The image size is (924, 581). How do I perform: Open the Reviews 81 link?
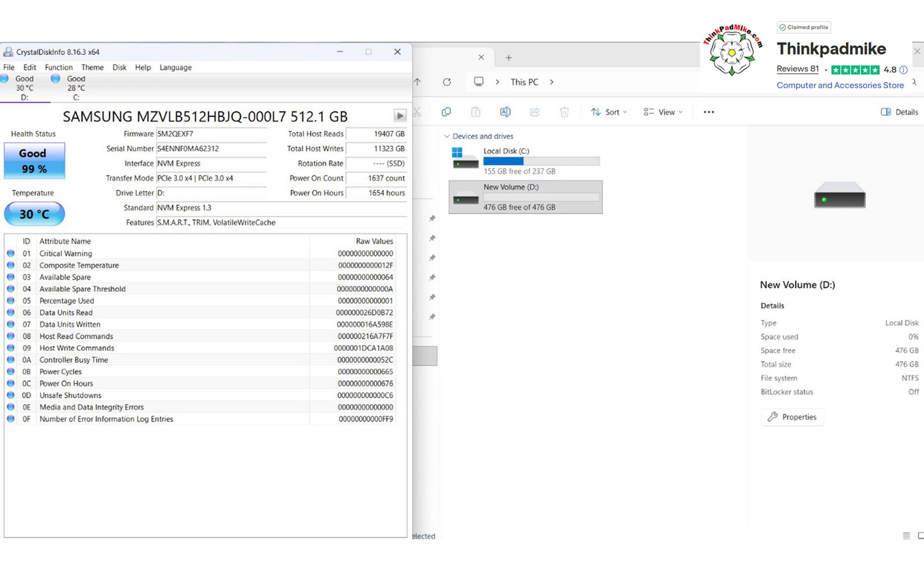coord(797,69)
